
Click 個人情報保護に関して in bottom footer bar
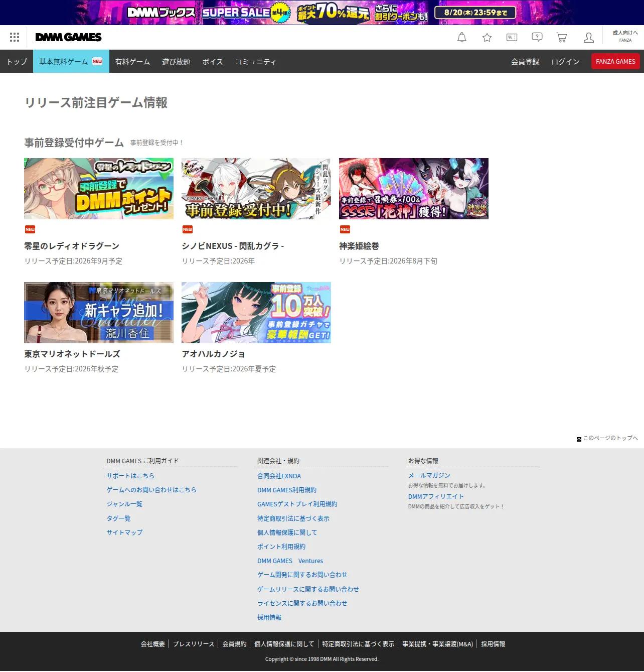(x=284, y=644)
